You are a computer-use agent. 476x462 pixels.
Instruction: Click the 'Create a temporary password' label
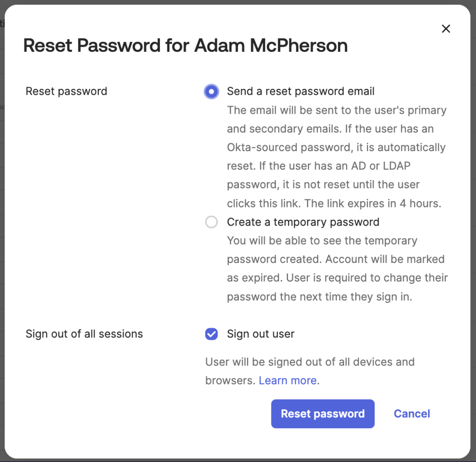(303, 222)
